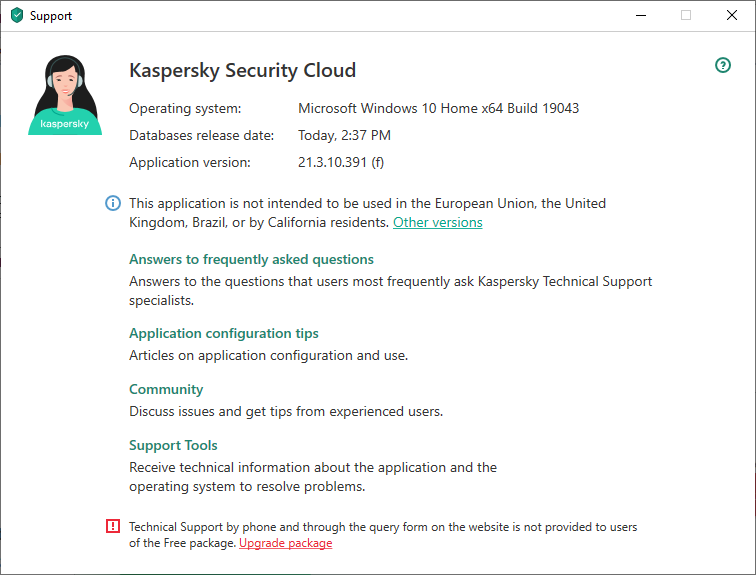The image size is (756, 575).
Task: Open Support Tools
Action: tap(173, 445)
